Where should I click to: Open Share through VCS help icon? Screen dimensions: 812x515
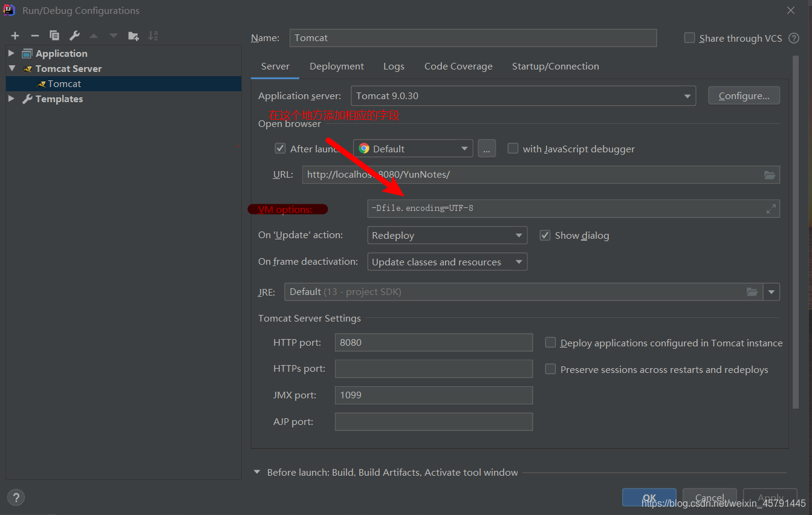[794, 38]
